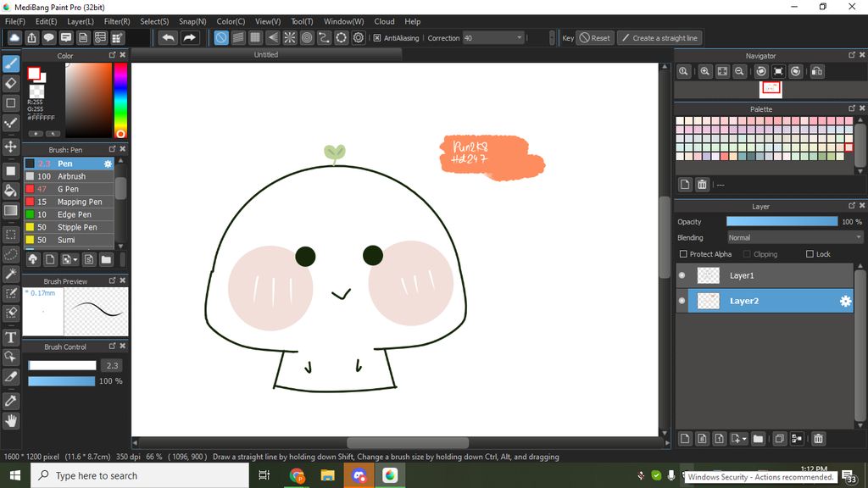Toggle the vanishing point snap
The image size is (868, 488).
(x=272, y=37)
